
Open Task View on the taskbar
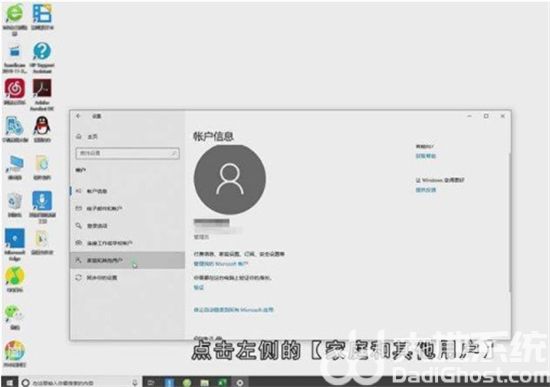151,382
